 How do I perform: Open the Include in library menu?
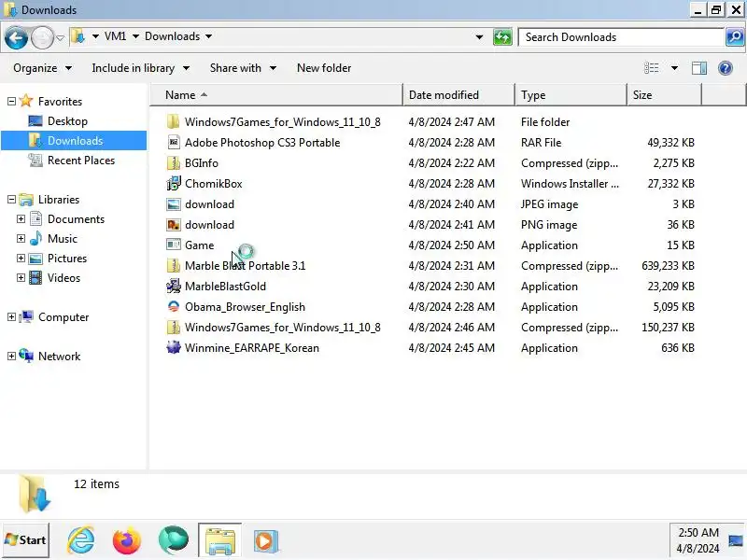141,68
